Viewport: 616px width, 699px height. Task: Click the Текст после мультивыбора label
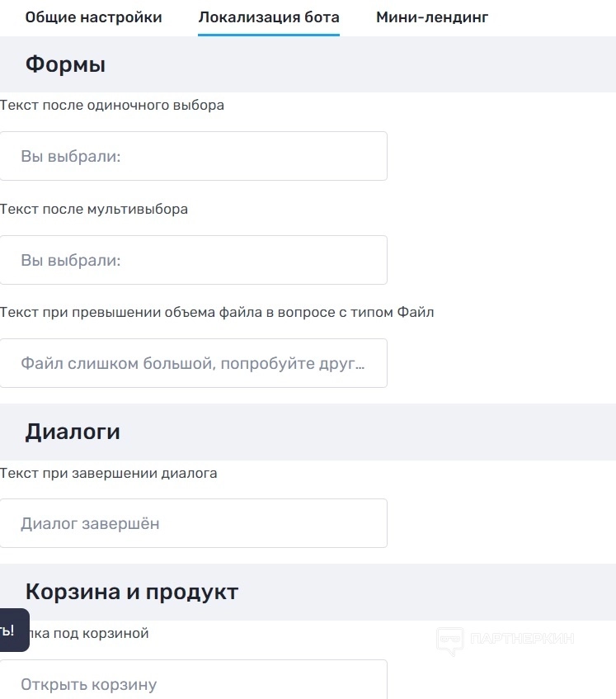94,209
